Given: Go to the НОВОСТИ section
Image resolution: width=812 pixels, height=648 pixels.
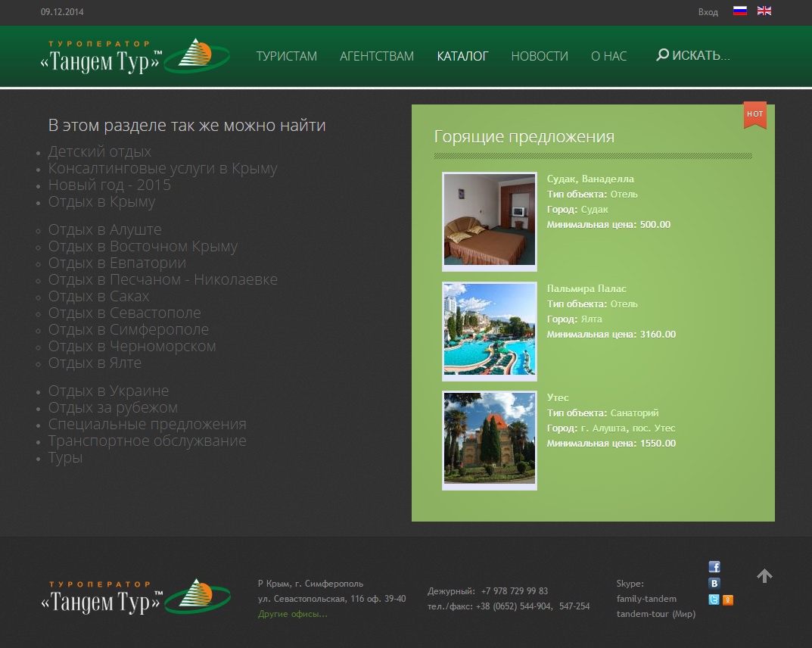Looking at the screenshot, I should 540,56.
